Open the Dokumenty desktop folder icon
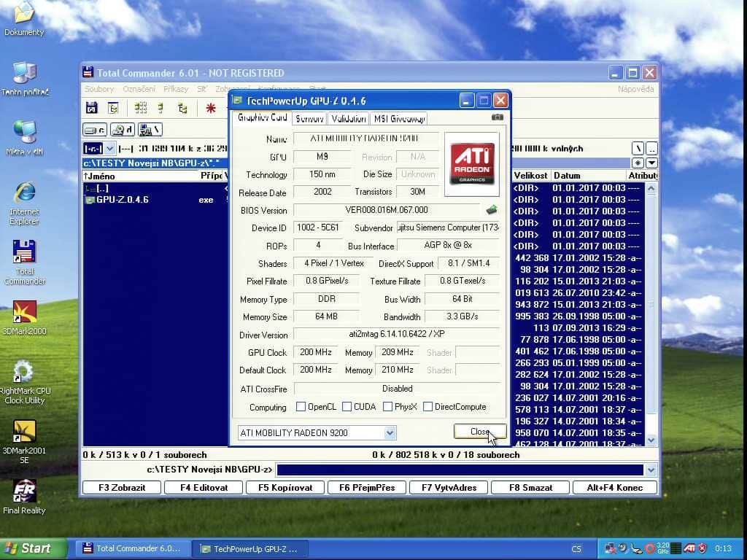 click(x=24, y=19)
